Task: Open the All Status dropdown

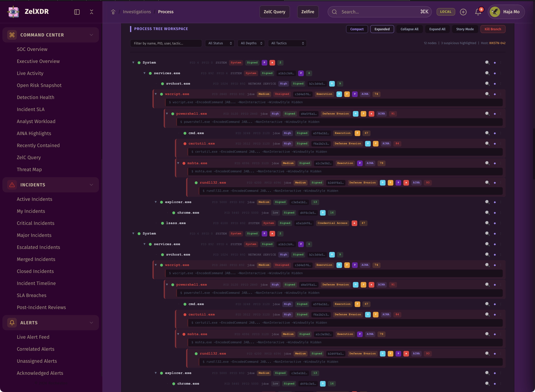Action: pos(220,43)
